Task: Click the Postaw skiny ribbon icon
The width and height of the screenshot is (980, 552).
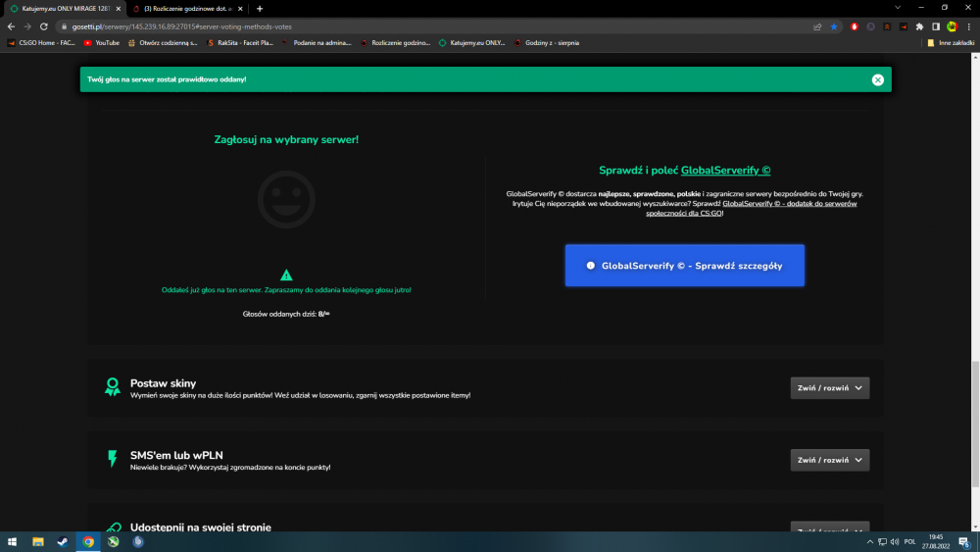Action: click(113, 387)
